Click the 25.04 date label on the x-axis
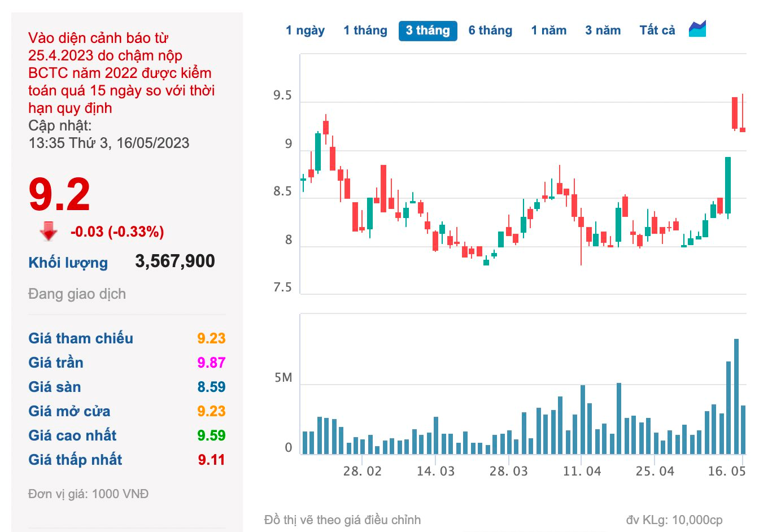This screenshot has width=759, height=532. [655, 471]
